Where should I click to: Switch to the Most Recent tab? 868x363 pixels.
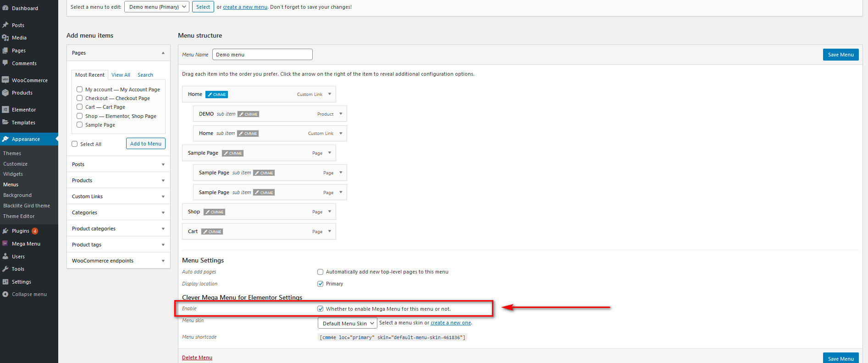click(x=90, y=75)
